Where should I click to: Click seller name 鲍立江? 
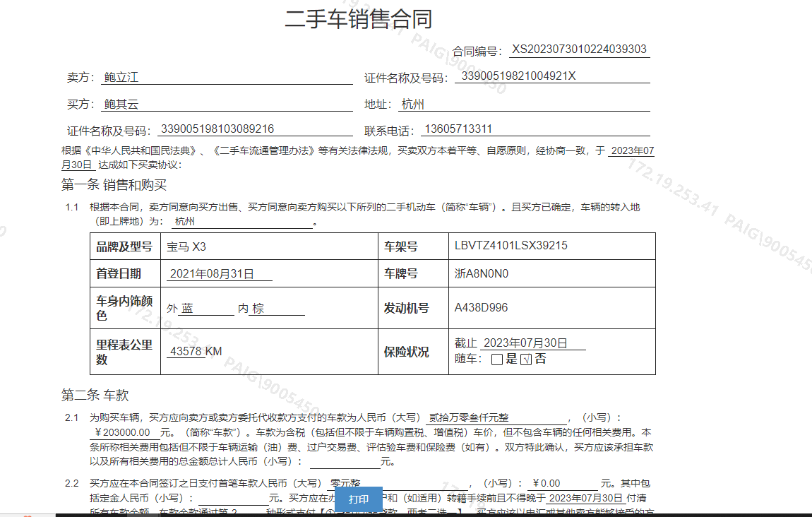pyautogui.click(x=121, y=77)
